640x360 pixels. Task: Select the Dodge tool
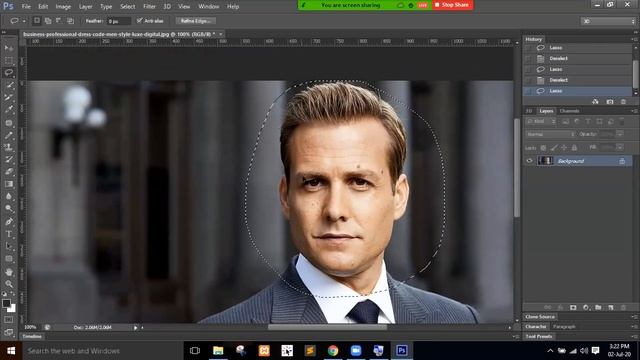(9, 209)
